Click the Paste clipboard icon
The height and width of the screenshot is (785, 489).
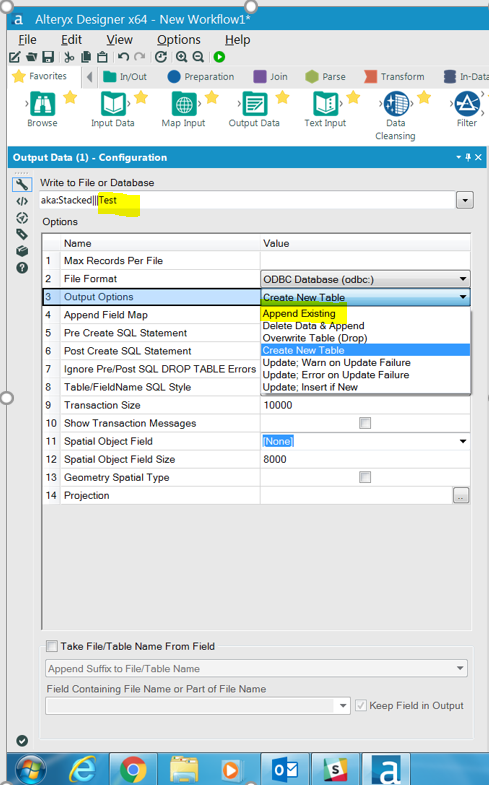[x=102, y=57]
